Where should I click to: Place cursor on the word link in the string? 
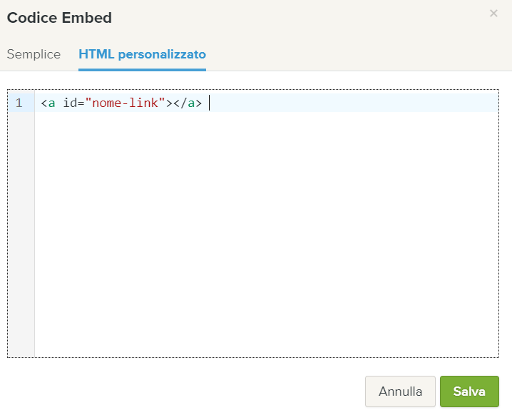pos(143,103)
